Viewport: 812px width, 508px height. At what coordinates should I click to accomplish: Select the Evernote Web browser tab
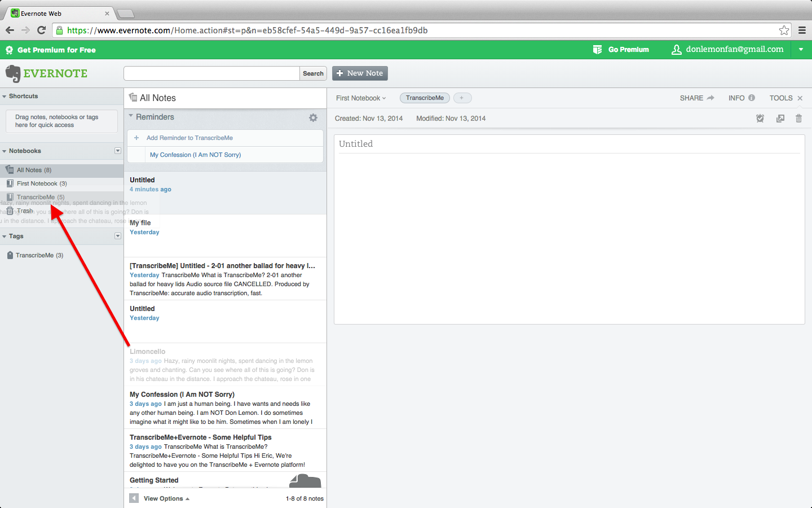pyautogui.click(x=59, y=13)
